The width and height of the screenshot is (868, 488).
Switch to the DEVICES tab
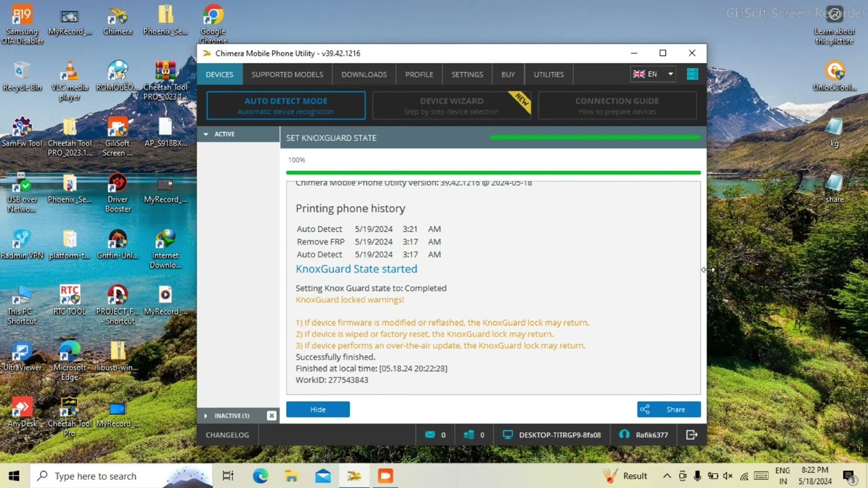219,74
